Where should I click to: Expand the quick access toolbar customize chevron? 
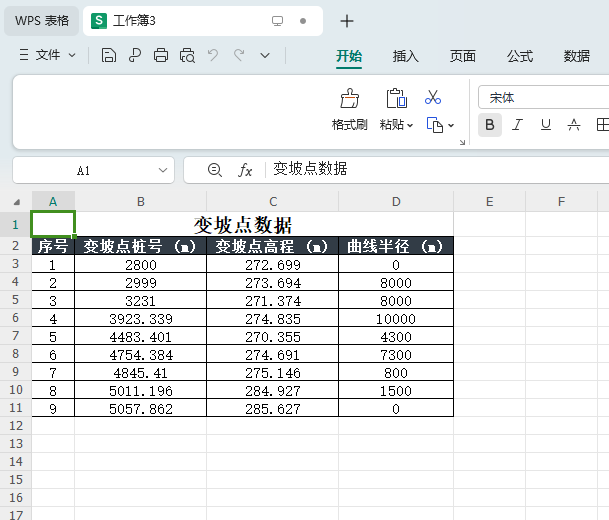(x=265, y=56)
